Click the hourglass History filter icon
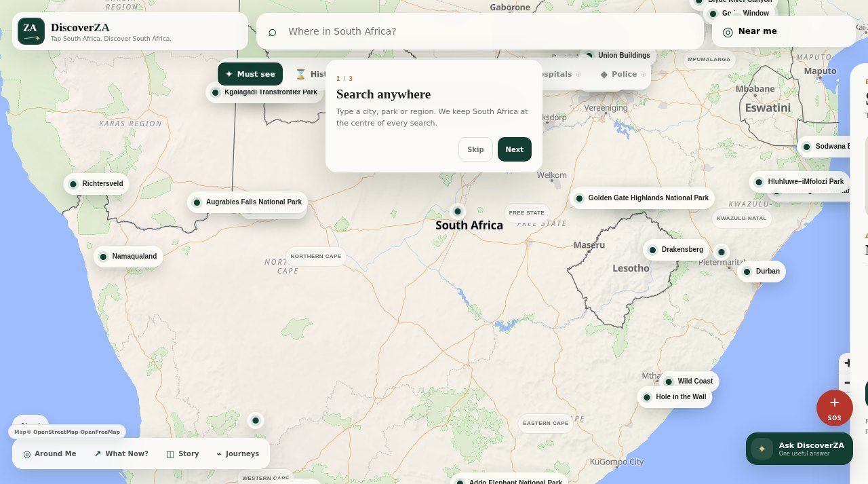 300,74
